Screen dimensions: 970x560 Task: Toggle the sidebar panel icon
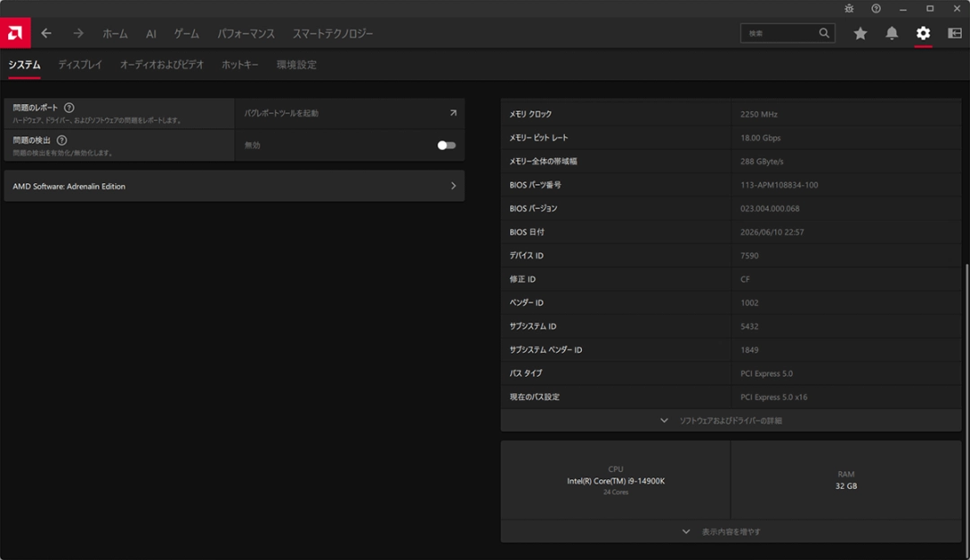click(955, 33)
